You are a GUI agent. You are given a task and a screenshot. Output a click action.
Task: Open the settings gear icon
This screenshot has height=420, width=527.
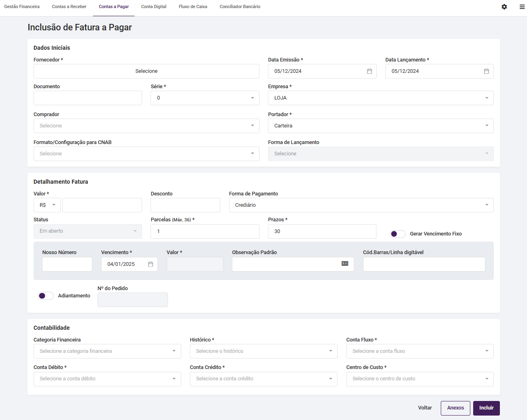pos(504,7)
